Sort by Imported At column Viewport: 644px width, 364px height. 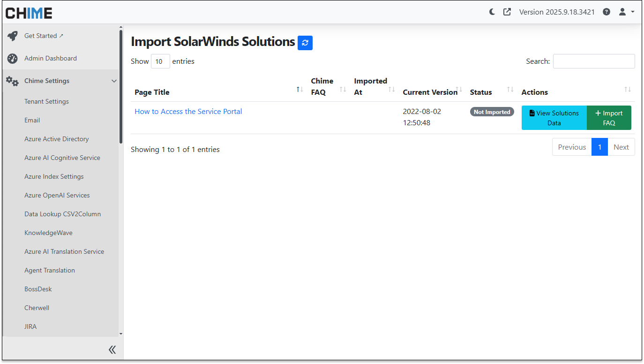coord(374,87)
